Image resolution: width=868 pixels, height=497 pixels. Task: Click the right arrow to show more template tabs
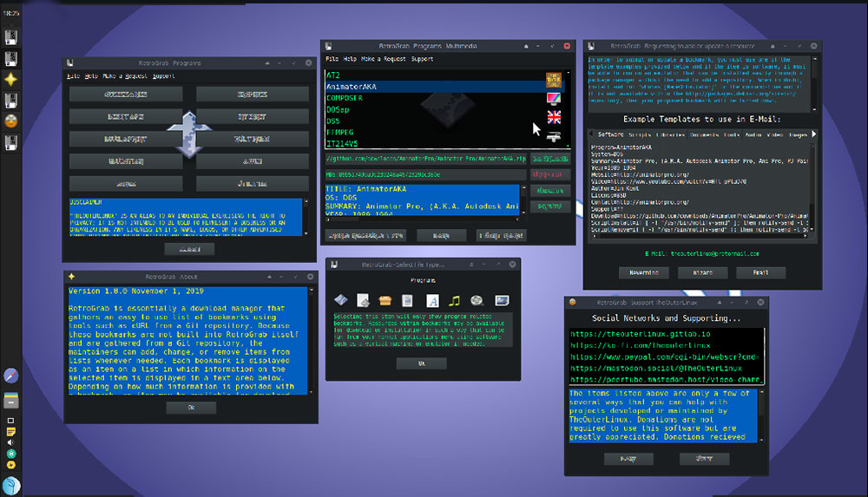coord(814,134)
